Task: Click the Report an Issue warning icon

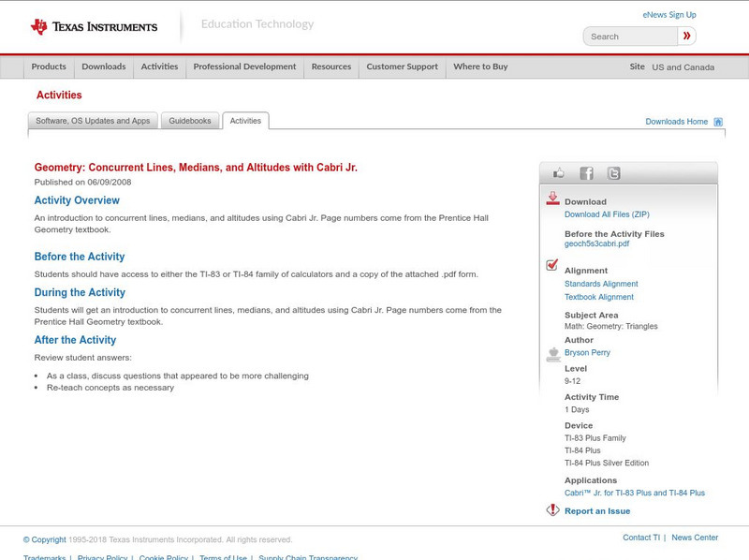Action: [552, 510]
